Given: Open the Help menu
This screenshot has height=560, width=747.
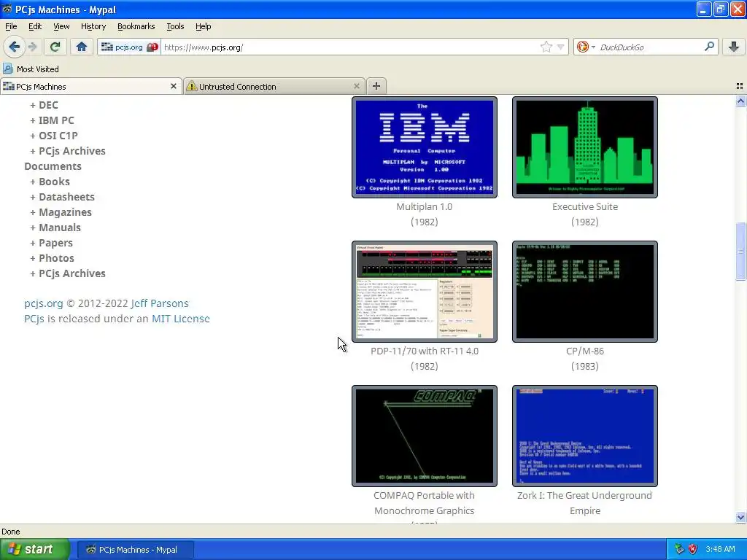Looking at the screenshot, I should (x=203, y=26).
